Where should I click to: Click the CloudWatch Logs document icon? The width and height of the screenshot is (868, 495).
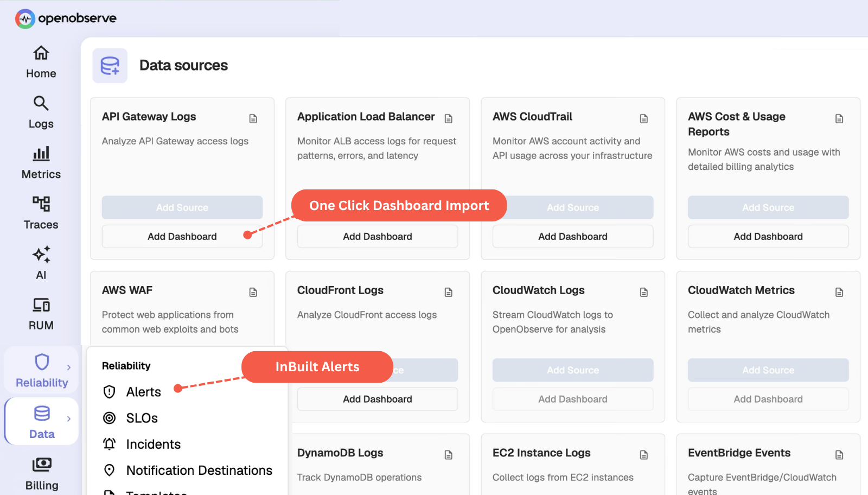pyautogui.click(x=644, y=292)
